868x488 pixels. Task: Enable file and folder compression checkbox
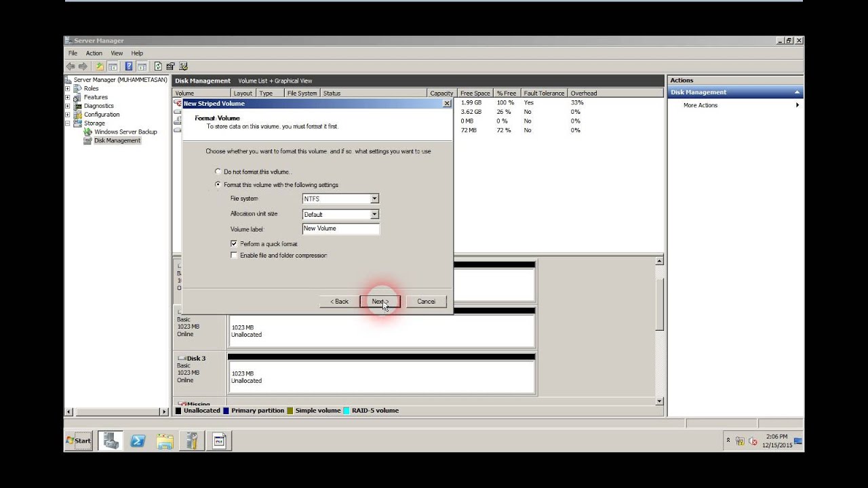click(234, 256)
